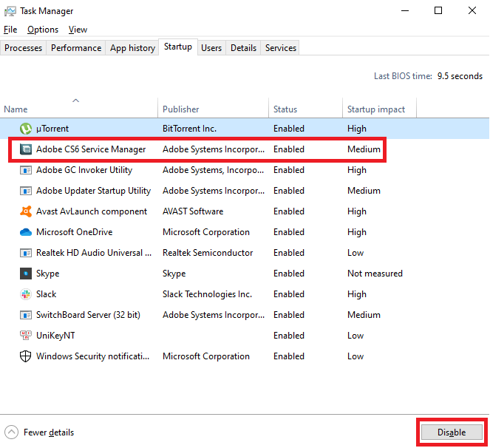Click the Slack Technologies Inc. publisher cell
Screen dimensions: 490x448
[x=207, y=294]
